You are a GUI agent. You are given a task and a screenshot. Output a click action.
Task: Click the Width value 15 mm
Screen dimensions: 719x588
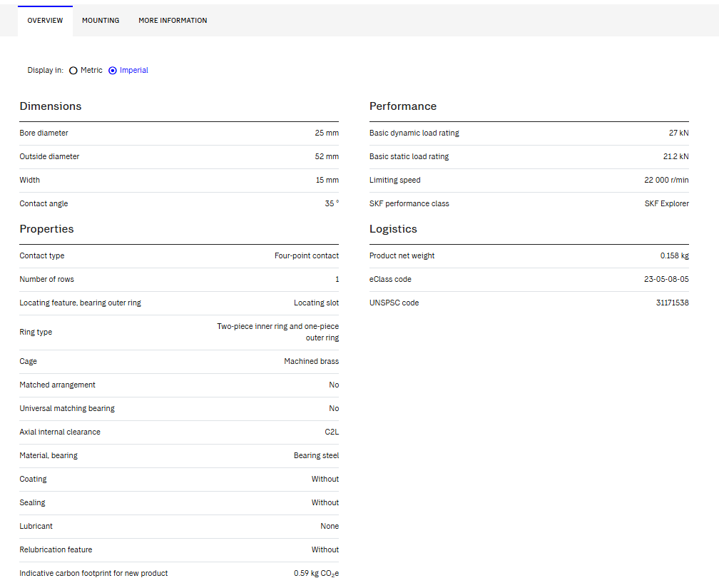(x=327, y=181)
